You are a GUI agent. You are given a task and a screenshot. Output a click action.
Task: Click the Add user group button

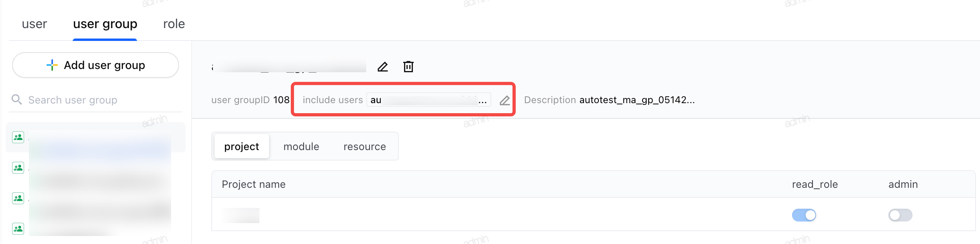click(x=96, y=65)
